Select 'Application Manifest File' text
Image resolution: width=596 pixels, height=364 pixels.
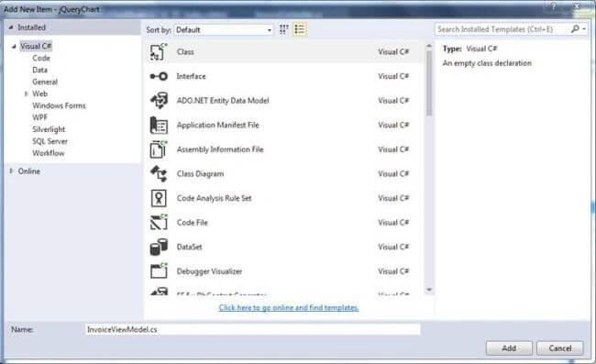218,125
